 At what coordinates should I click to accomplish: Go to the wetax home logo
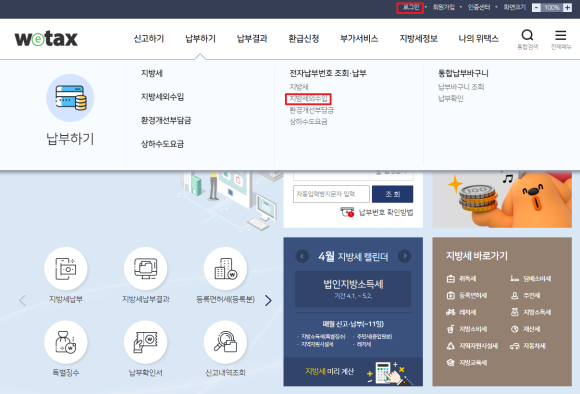pos(46,38)
